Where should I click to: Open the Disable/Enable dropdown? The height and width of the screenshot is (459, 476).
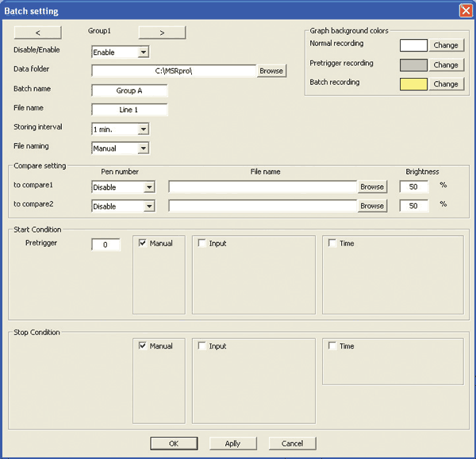coord(143,52)
